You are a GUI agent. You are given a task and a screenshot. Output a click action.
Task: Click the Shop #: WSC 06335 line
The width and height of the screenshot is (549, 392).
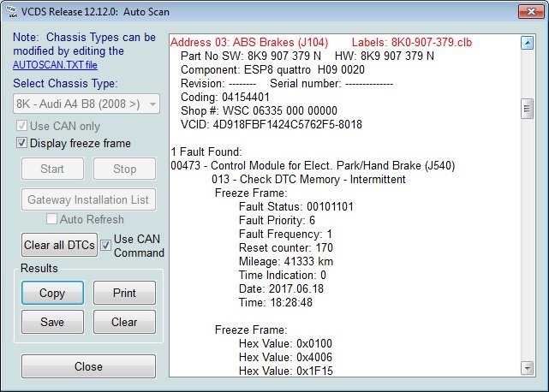[x=259, y=110]
